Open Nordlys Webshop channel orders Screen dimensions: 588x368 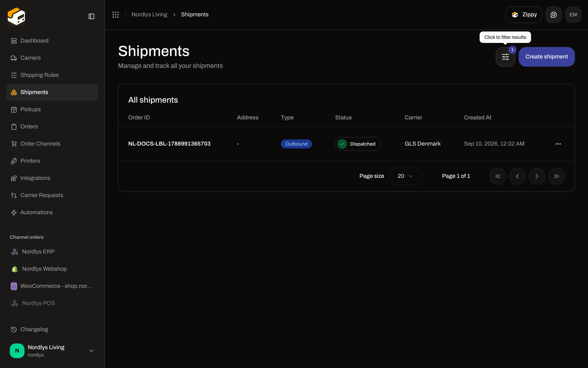point(52,269)
